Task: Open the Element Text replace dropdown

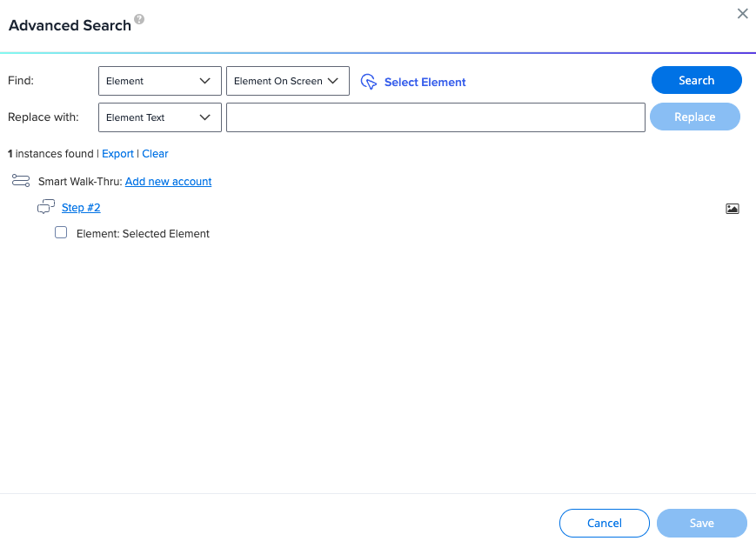Action: (x=159, y=117)
